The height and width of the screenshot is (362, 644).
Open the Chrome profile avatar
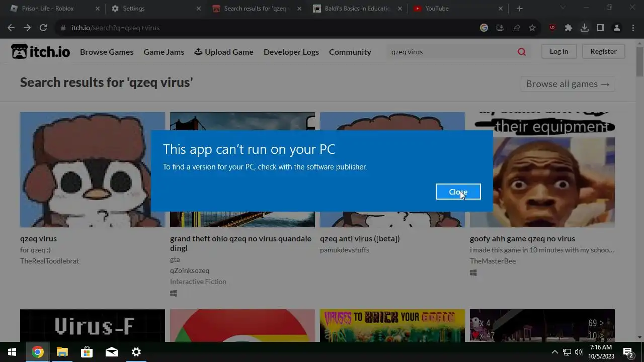617,28
